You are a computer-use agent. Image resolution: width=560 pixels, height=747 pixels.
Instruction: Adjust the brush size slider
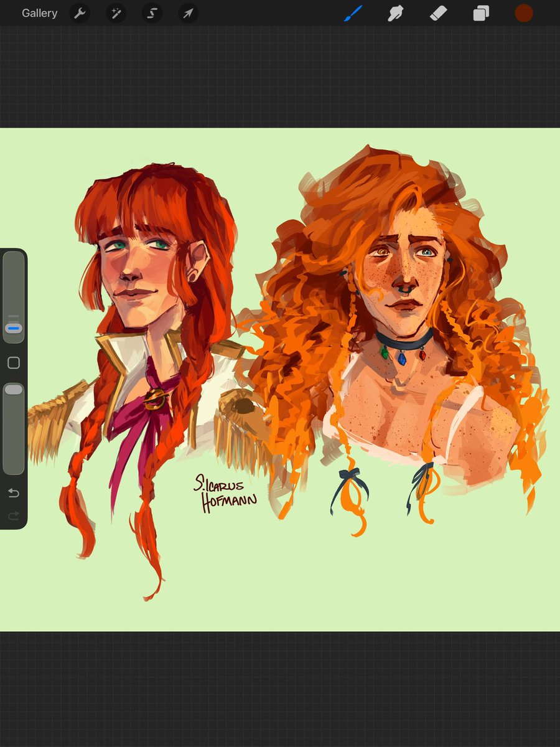coord(14,297)
